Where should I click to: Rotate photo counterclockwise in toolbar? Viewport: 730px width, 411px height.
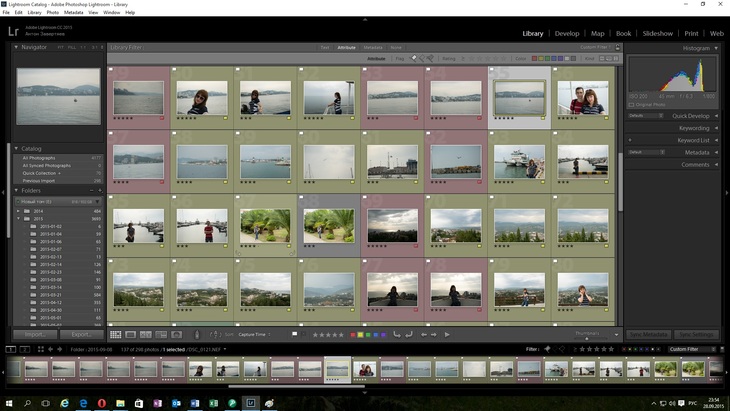[397, 334]
